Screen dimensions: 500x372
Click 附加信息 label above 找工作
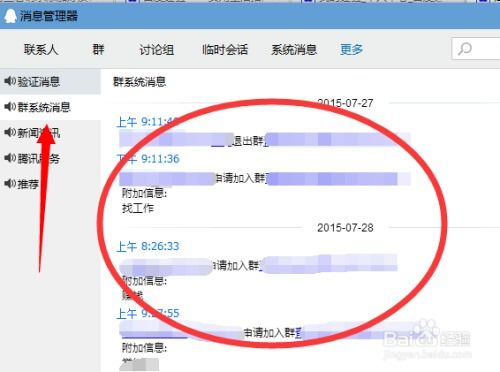coord(144,193)
